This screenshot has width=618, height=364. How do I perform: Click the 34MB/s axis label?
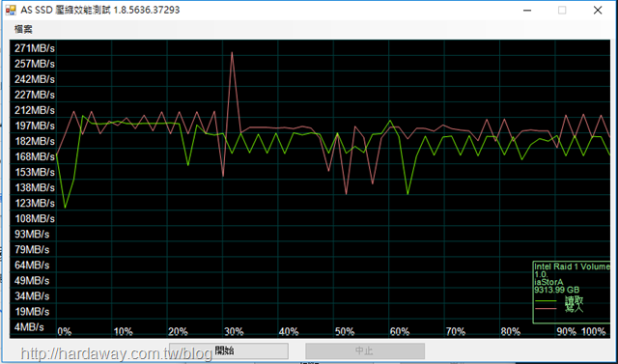pos(32,296)
